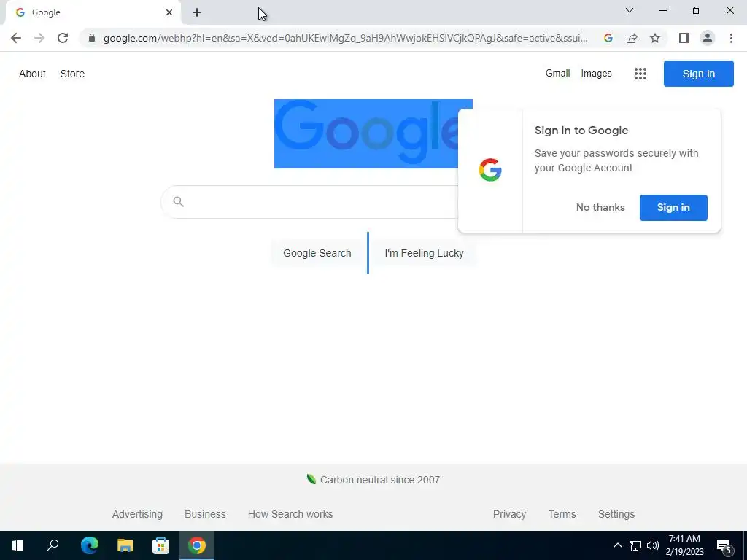Restore down the Chrome window
Screen dimensions: 747x560
[x=697, y=10]
